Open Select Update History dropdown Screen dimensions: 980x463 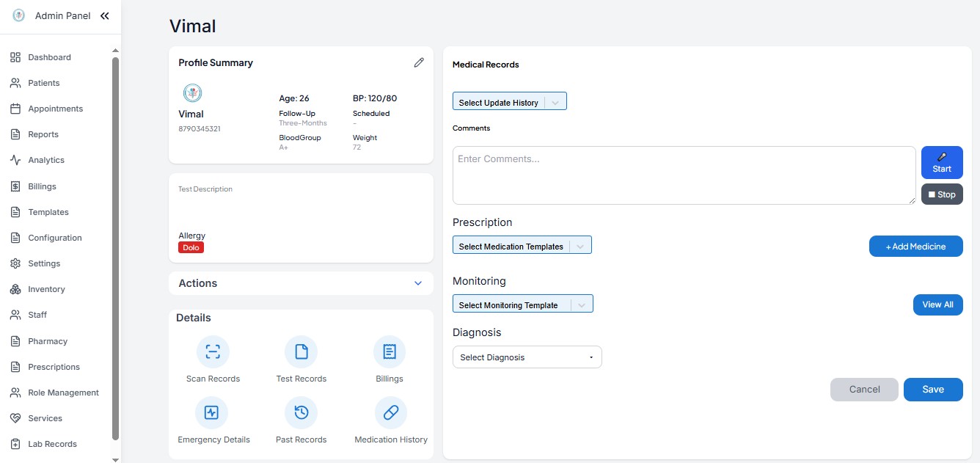tap(510, 102)
